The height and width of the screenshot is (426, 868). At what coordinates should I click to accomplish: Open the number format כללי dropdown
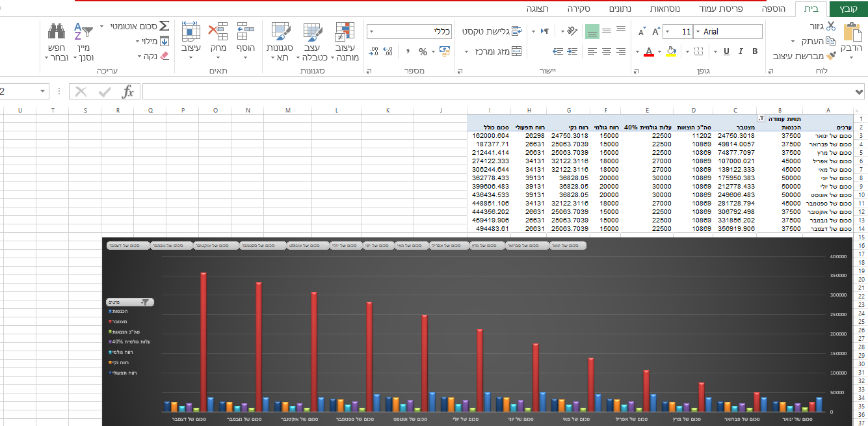[x=371, y=31]
